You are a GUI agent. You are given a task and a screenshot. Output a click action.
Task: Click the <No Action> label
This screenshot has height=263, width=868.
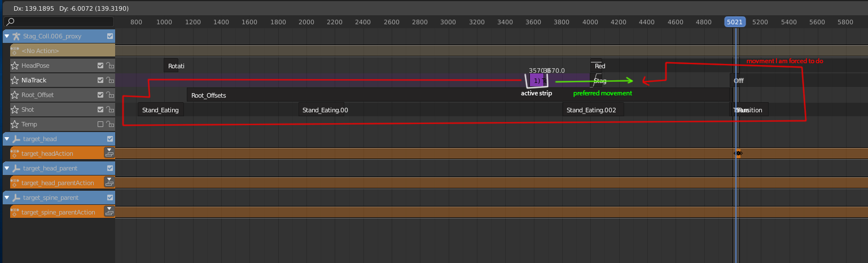tap(40, 51)
